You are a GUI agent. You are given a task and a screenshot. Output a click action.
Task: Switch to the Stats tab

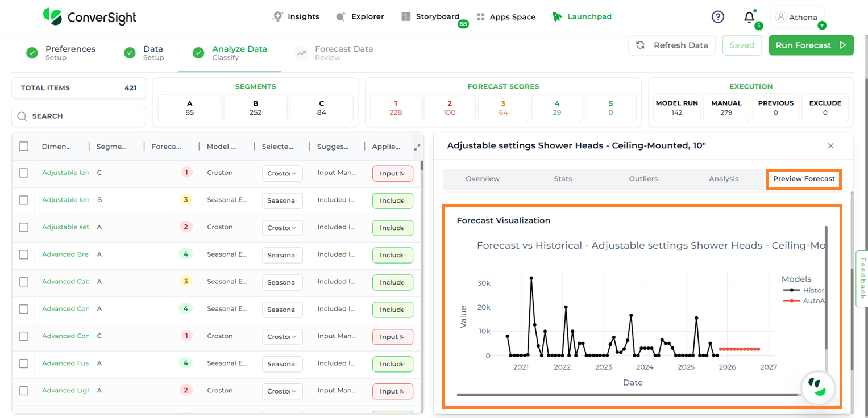(563, 179)
